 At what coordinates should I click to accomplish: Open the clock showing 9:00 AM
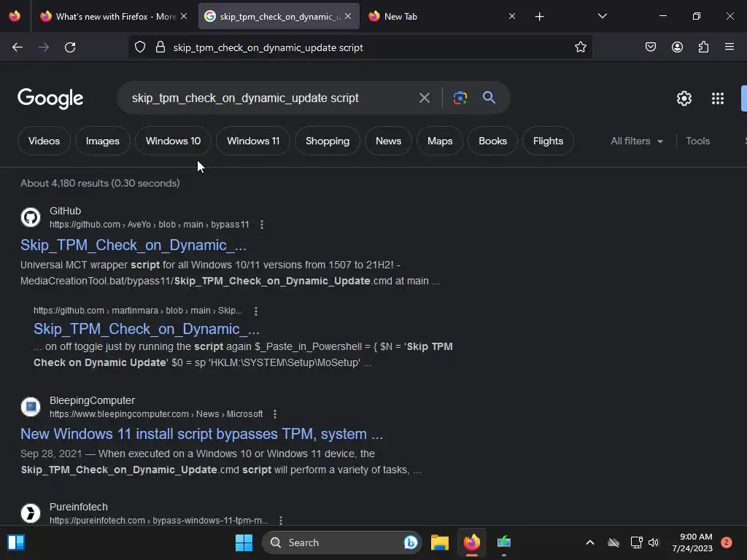tap(692, 542)
